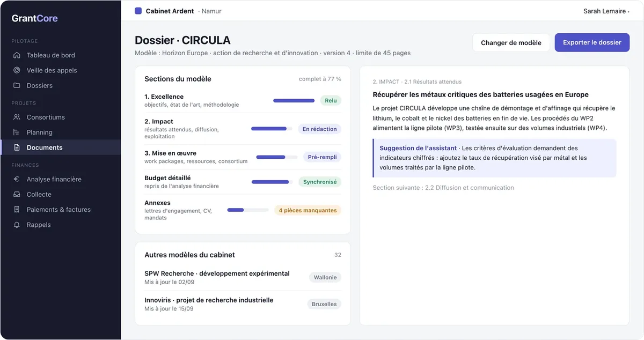This screenshot has height=340, width=644.
Task: Go to Collecte in sidebar
Action: (x=60, y=195)
